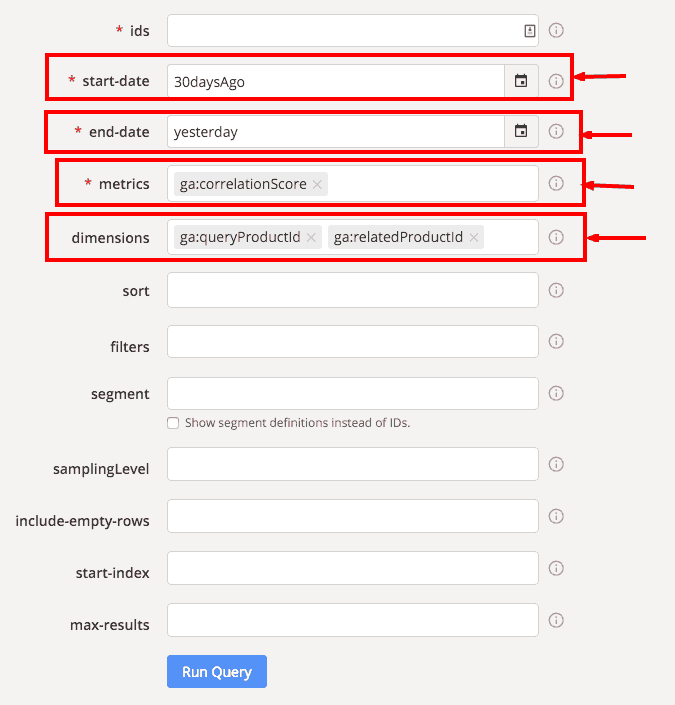Image resolution: width=675 pixels, height=705 pixels.
Task: Open the include-empty-rows field
Action: point(353,516)
